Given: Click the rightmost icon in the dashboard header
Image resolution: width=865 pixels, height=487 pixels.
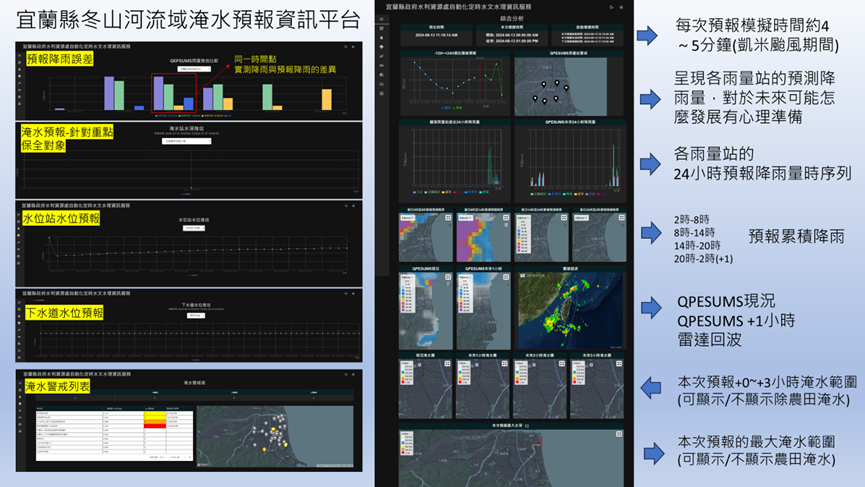Looking at the screenshot, I should tap(621, 7).
